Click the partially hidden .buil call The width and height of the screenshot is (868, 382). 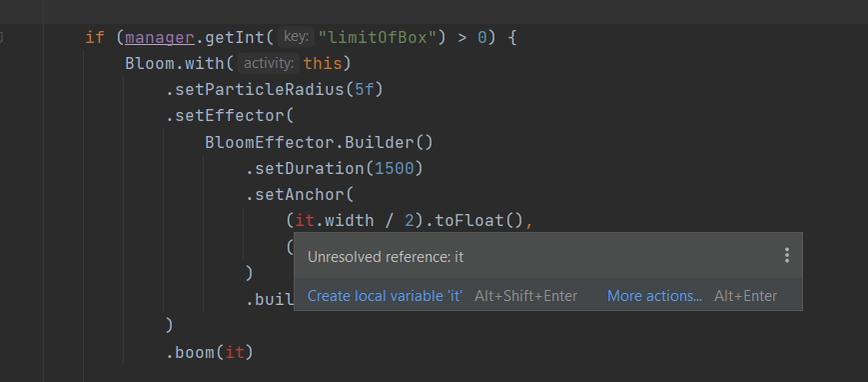coord(270,300)
